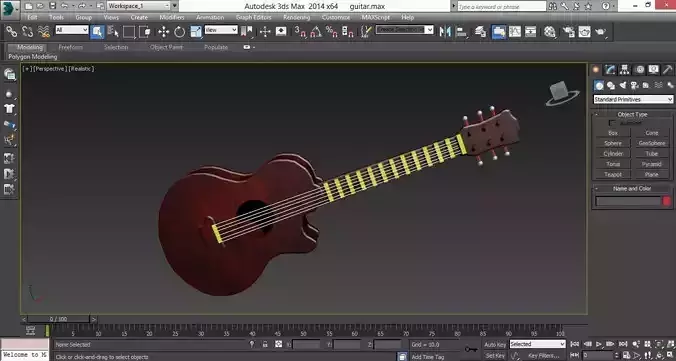Open the Rendering menu

click(x=296, y=17)
